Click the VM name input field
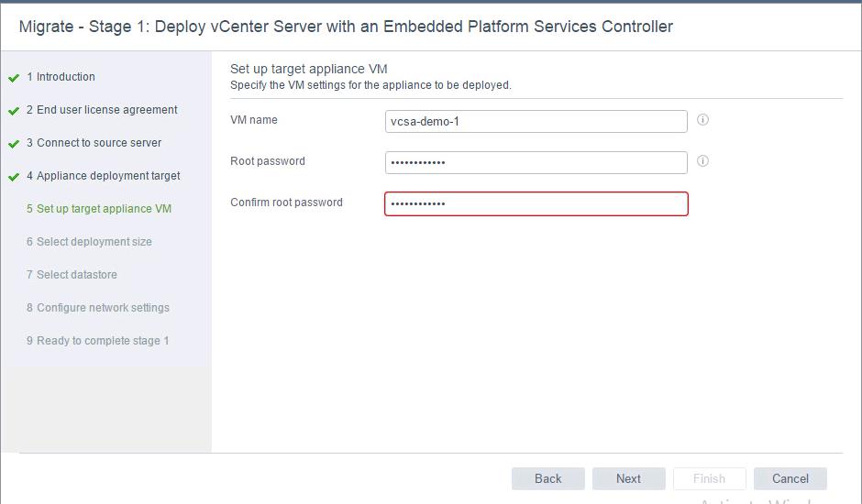The image size is (862, 504). (536, 122)
